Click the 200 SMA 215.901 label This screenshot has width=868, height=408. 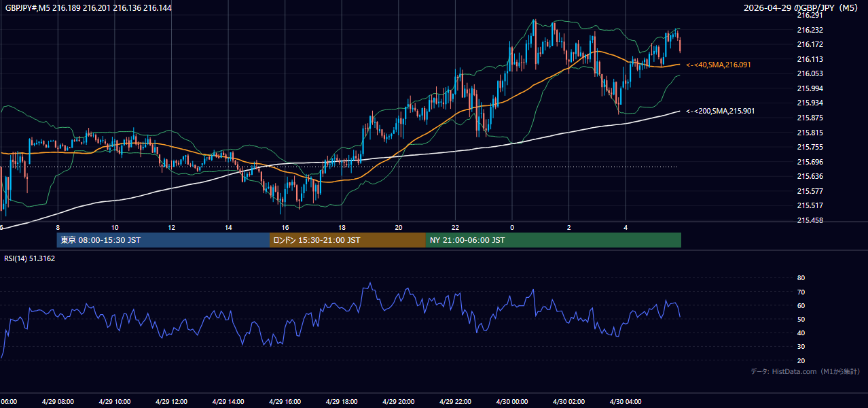pyautogui.click(x=720, y=111)
